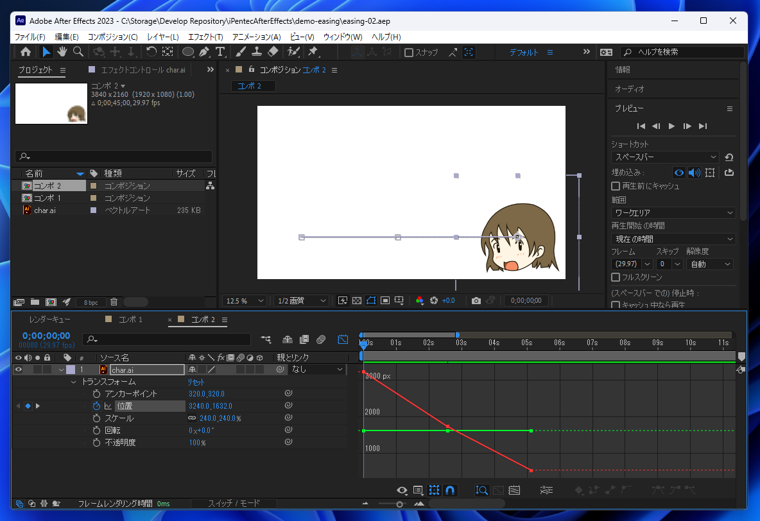Select the Rotation tool
This screenshot has height=521, width=760.
pyautogui.click(x=151, y=52)
